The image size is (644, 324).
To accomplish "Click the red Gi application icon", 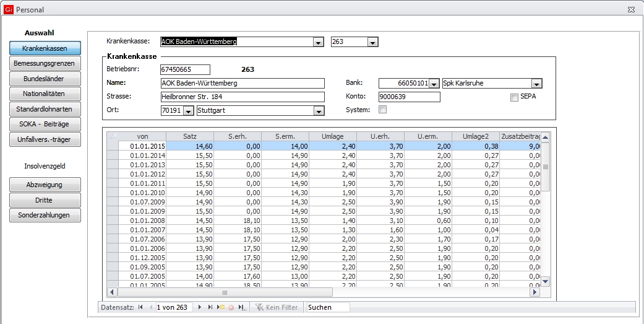I will pyautogui.click(x=9, y=9).
